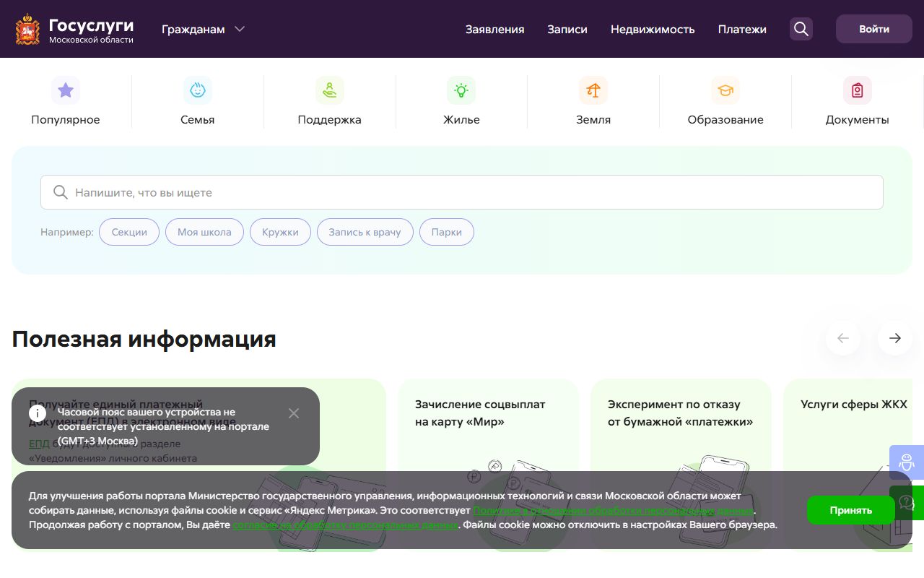Open the Популярное category with the star icon
The image size is (924, 578).
pyautogui.click(x=66, y=90)
